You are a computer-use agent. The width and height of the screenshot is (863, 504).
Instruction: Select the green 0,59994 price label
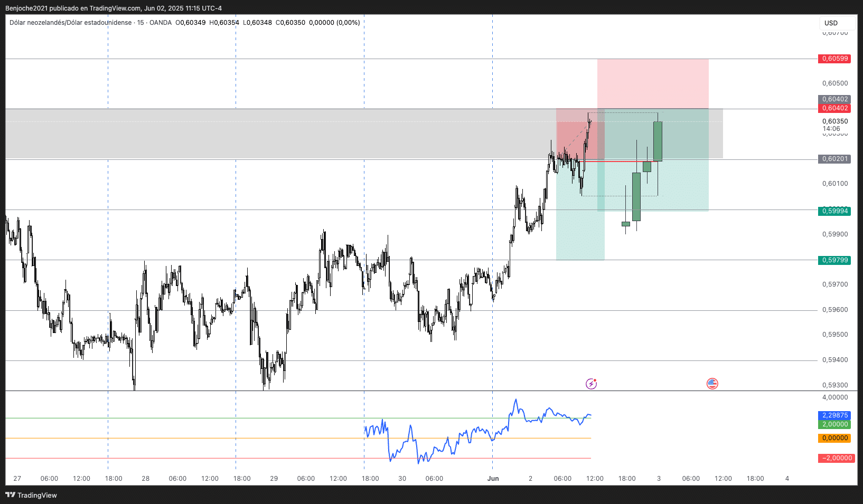(x=834, y=211)
